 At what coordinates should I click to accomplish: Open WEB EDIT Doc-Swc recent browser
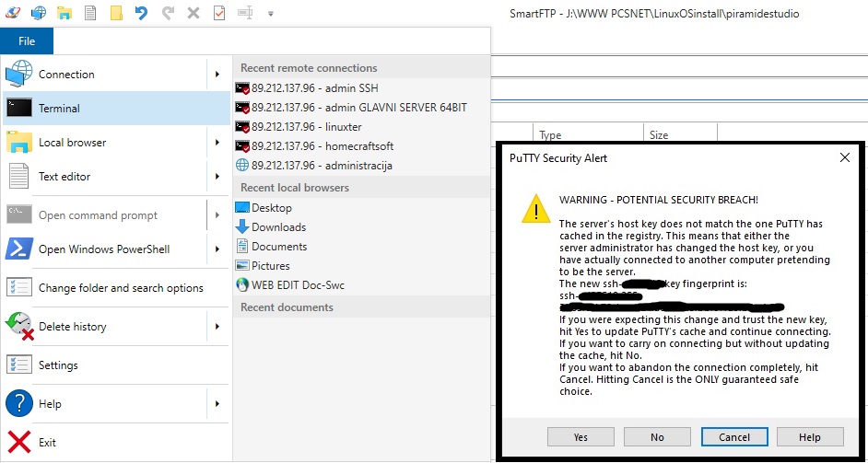(362, 284)
